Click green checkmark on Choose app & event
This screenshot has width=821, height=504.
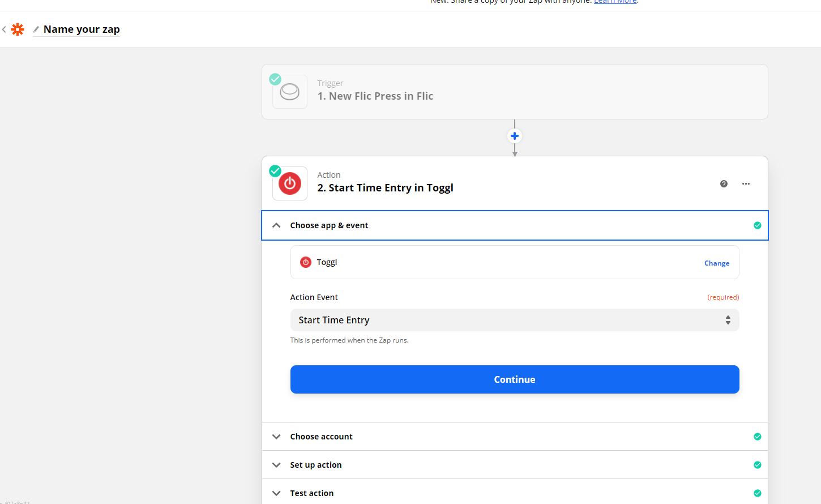757,225
